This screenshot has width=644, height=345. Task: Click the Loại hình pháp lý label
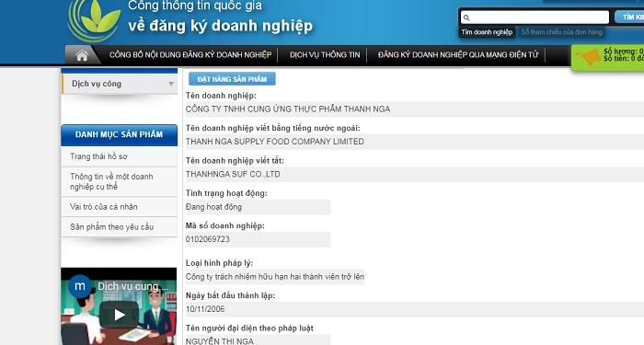(x=219, y=263)
